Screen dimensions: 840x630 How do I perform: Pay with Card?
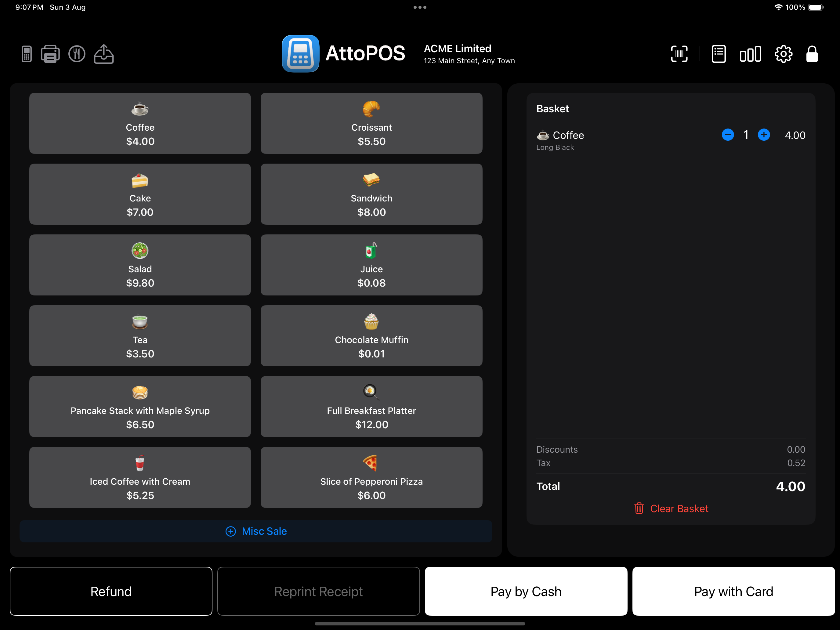pyautogui.click(x=733, y=591)
